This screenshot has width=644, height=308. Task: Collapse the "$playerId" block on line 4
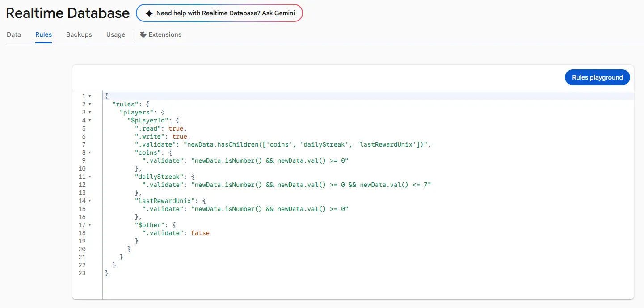click(x=89, y=120)
